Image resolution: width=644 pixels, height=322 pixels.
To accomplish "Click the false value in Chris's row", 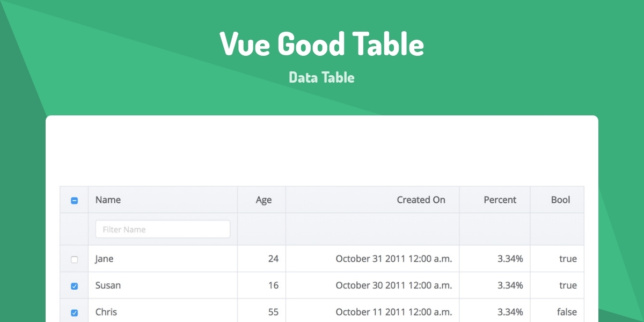I will [567, 312].
